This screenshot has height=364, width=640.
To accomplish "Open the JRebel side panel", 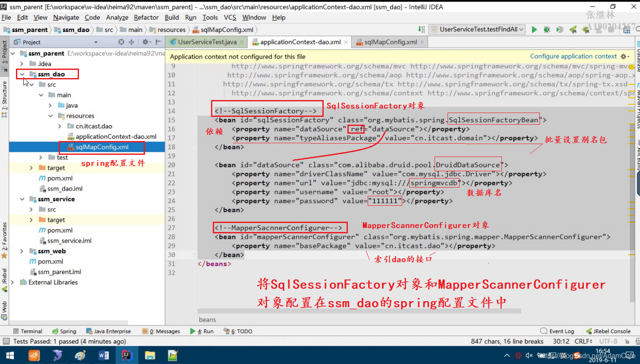I will tap(4, 280).
